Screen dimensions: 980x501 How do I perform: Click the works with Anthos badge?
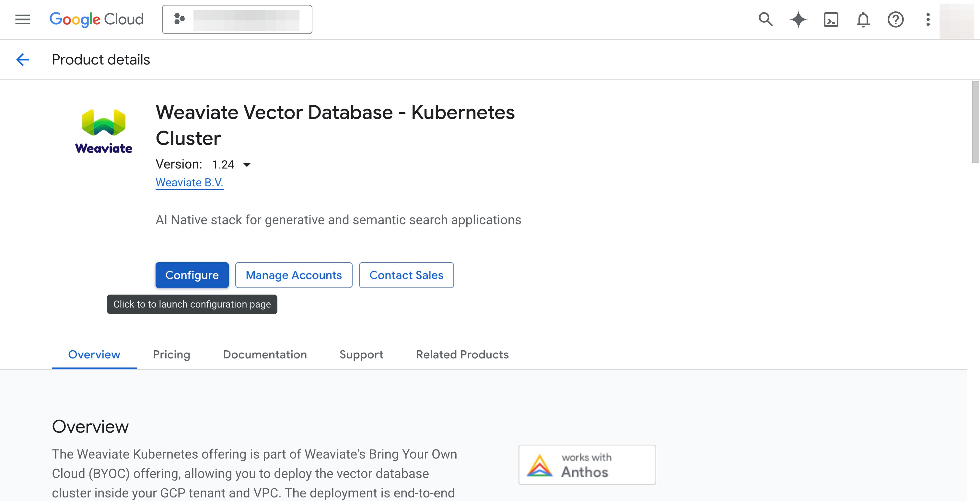pos(587,464)
